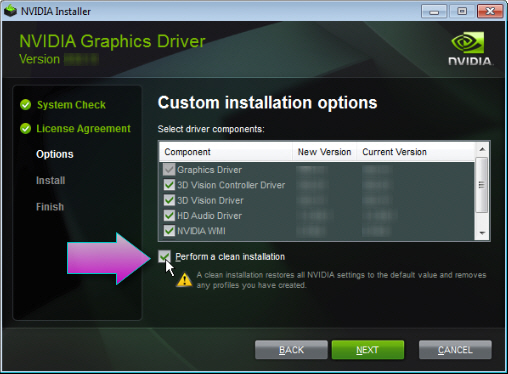Close the NVIDIA Installer window
508x374 pixels.
click(x=490, y=11)
